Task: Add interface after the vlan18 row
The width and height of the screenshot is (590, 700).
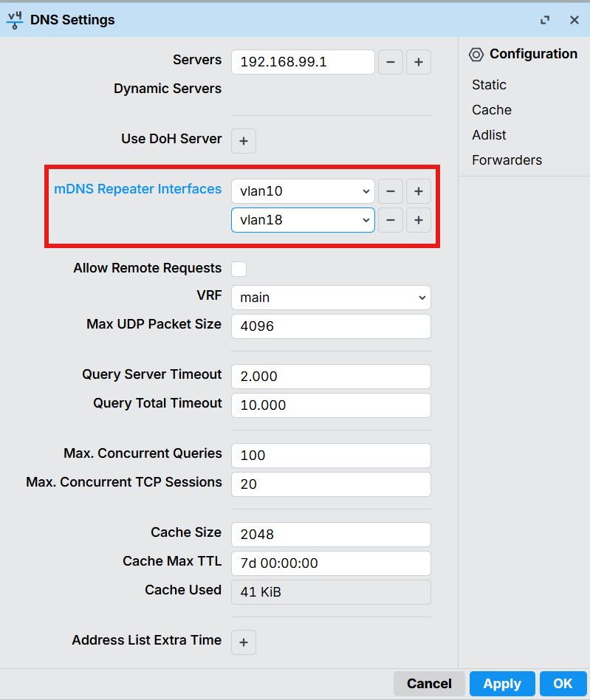Action: click(418, 220)
